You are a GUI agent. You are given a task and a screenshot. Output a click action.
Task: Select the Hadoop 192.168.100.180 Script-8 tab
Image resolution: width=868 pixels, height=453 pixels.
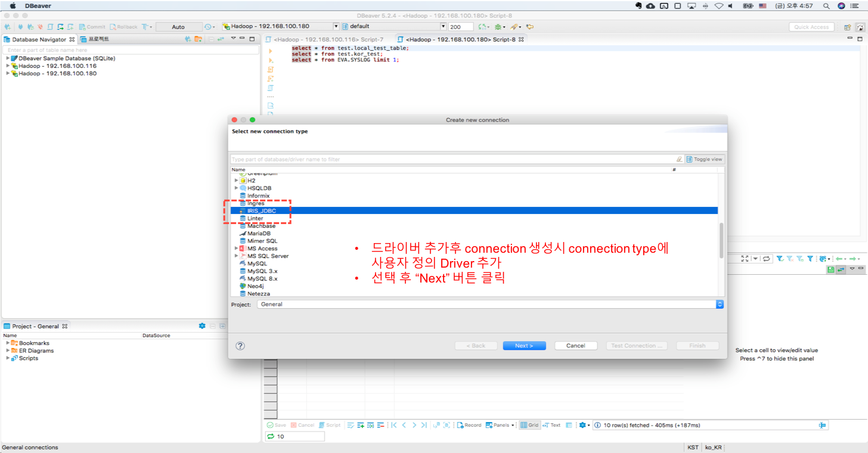click(x=460, y=39)
